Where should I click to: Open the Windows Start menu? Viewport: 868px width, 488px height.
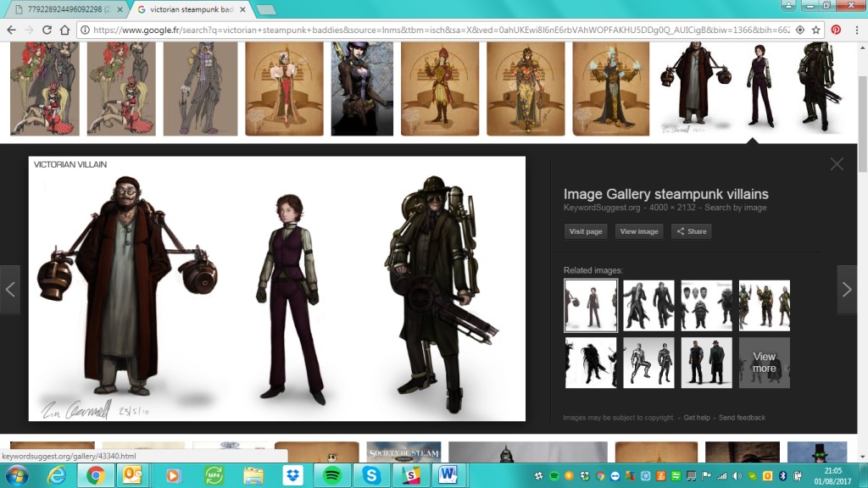click(x=17, y=476)
